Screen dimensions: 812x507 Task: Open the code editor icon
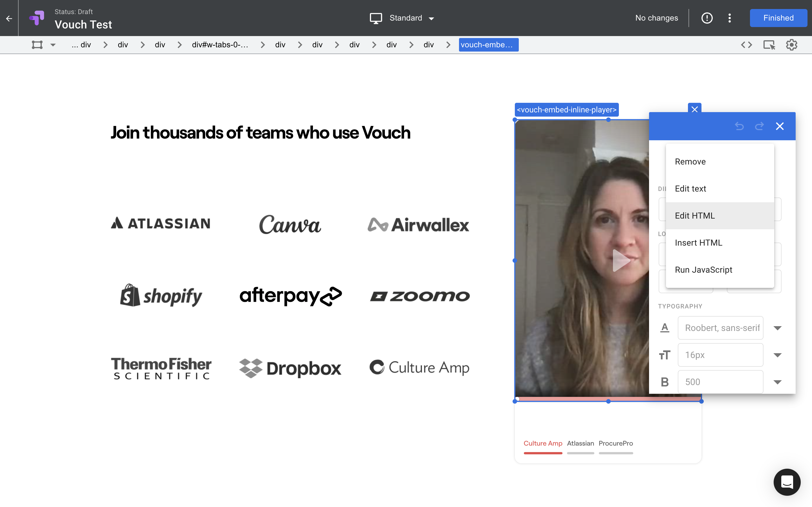pyautogui.click(x=746, y=45)
